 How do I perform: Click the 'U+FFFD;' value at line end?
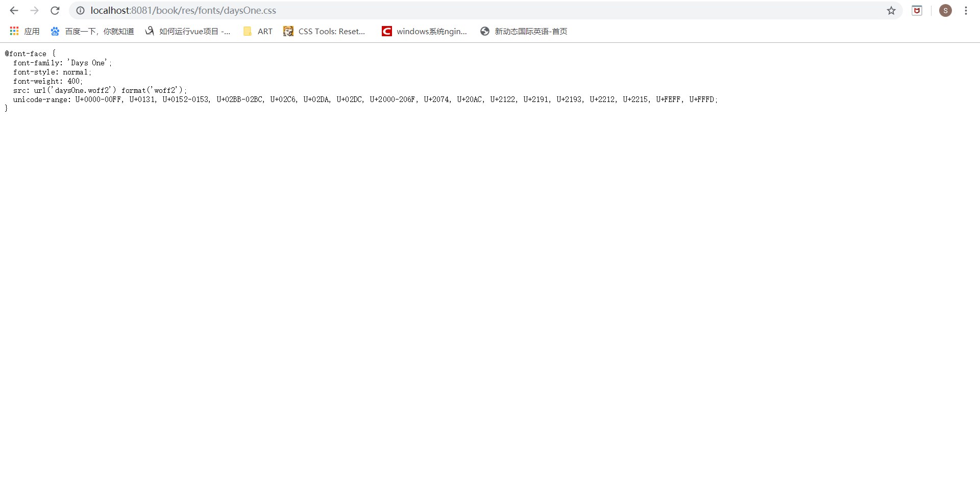[703, 99]
